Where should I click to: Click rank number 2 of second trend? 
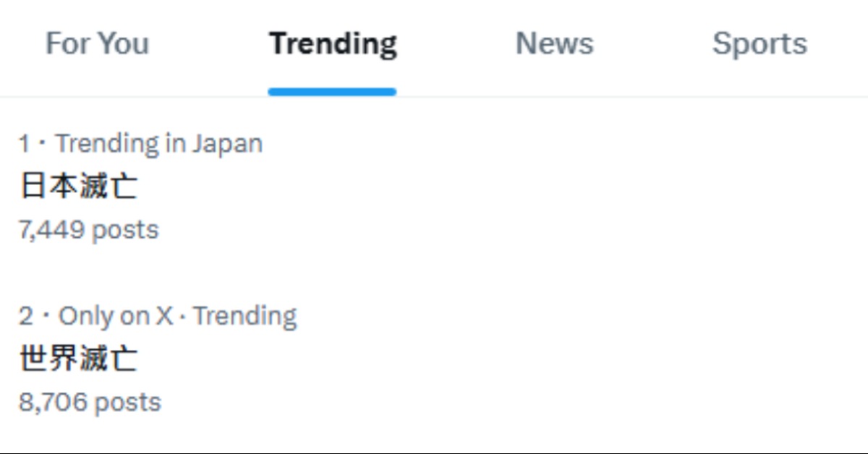coord(26,316)
